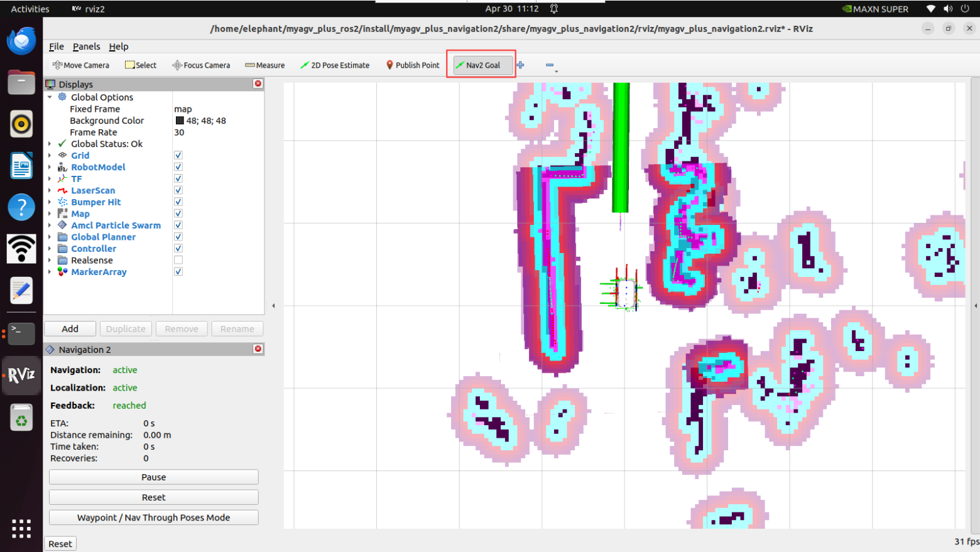Collapse the Global Options section
This screenshot has height=552, width=980.
click(x=50, y=97)
